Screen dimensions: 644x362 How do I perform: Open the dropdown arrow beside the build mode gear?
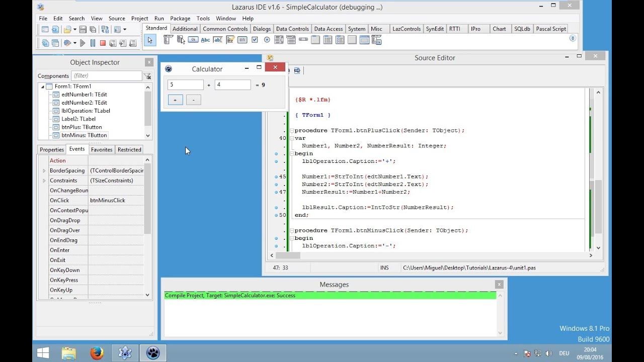[x=74, y=43]
